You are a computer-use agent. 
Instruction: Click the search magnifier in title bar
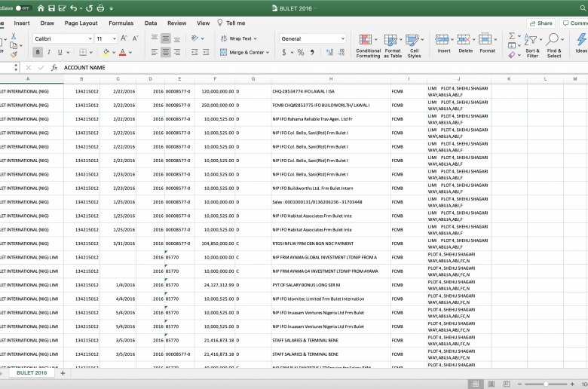click(583, 8)
